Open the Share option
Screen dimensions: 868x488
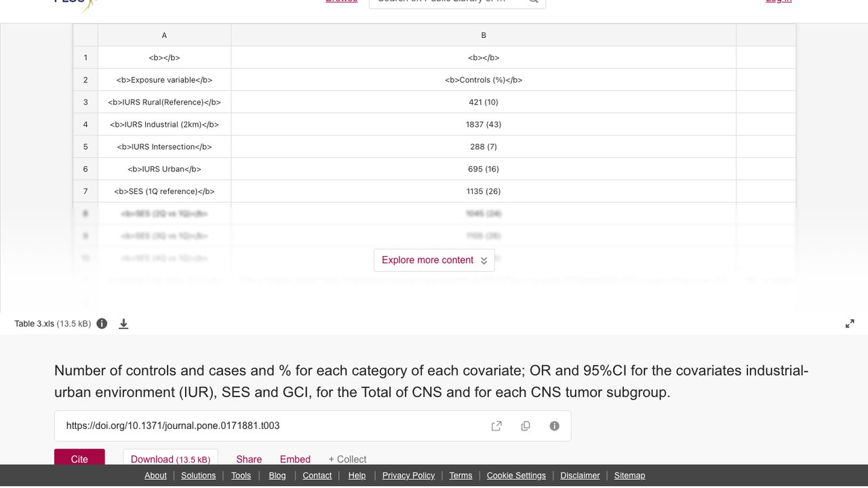point(249,459)
